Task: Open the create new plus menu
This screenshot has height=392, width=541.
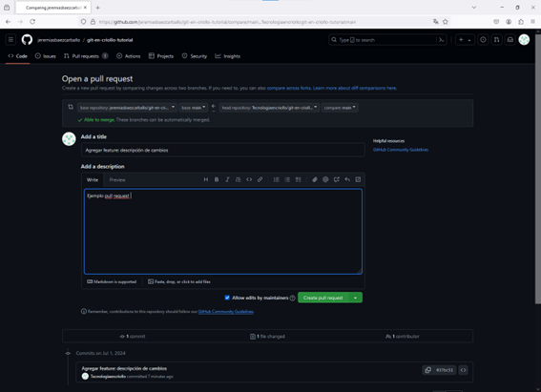Action: pyautogui.click(x=465, y=40)
